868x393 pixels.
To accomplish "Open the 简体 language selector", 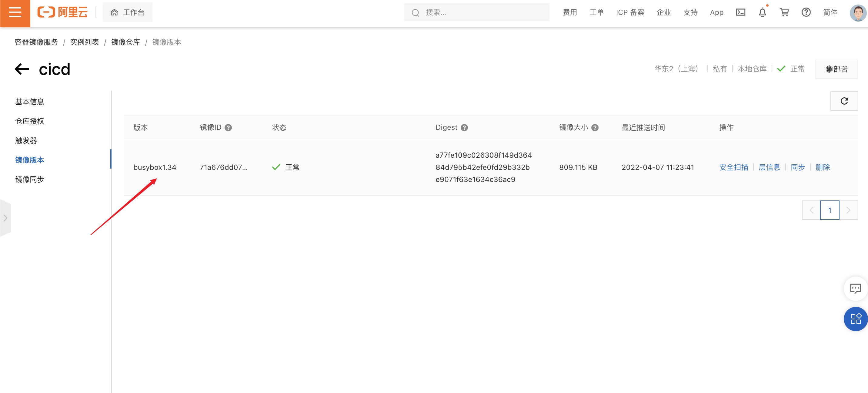I will [x=830, y=12].
